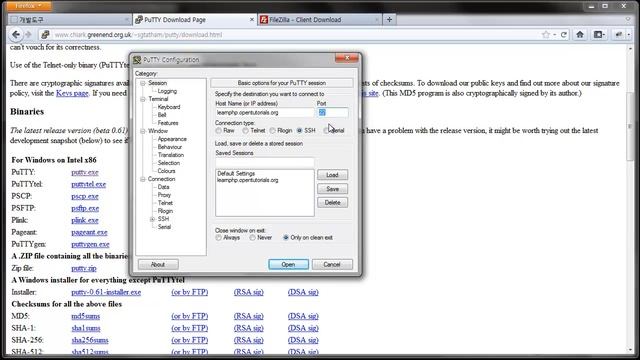This screenshot has height=360, width=640.
Task: Expand the SSH tree node
Action: tap(152, 219)
